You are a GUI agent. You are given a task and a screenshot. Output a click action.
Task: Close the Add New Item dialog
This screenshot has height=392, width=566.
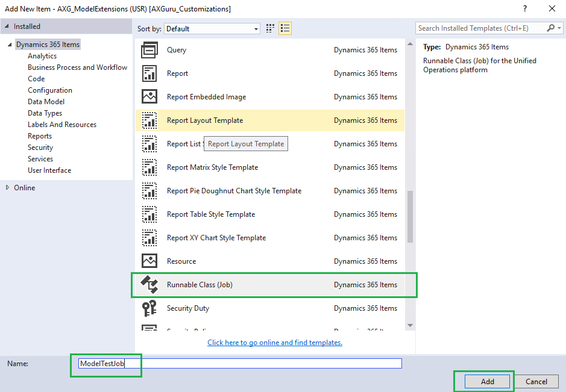[x=552, y=8]
